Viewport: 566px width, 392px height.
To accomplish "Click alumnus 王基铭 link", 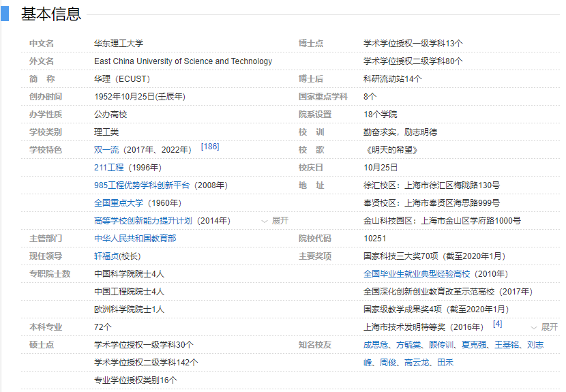I will click(507, 345).
